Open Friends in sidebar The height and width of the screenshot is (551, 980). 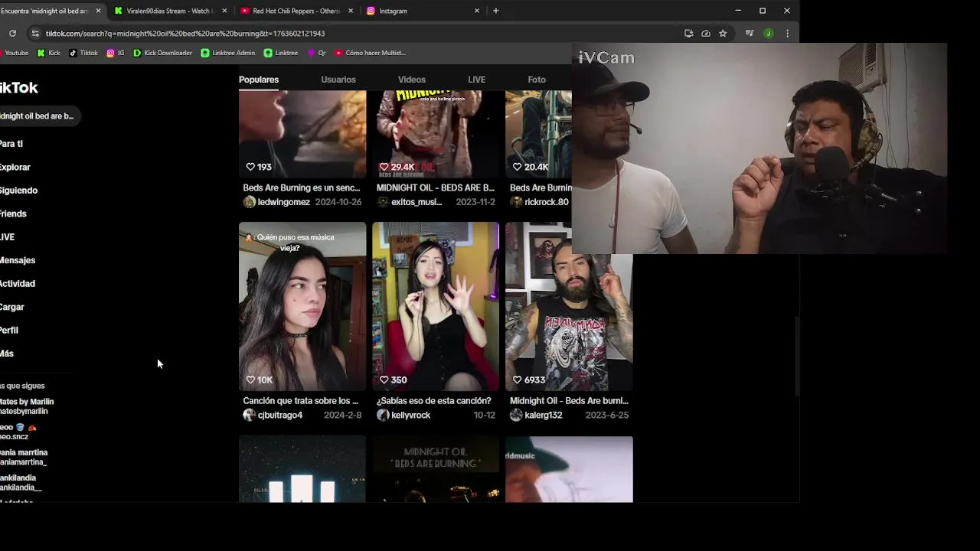coord(13,214)
